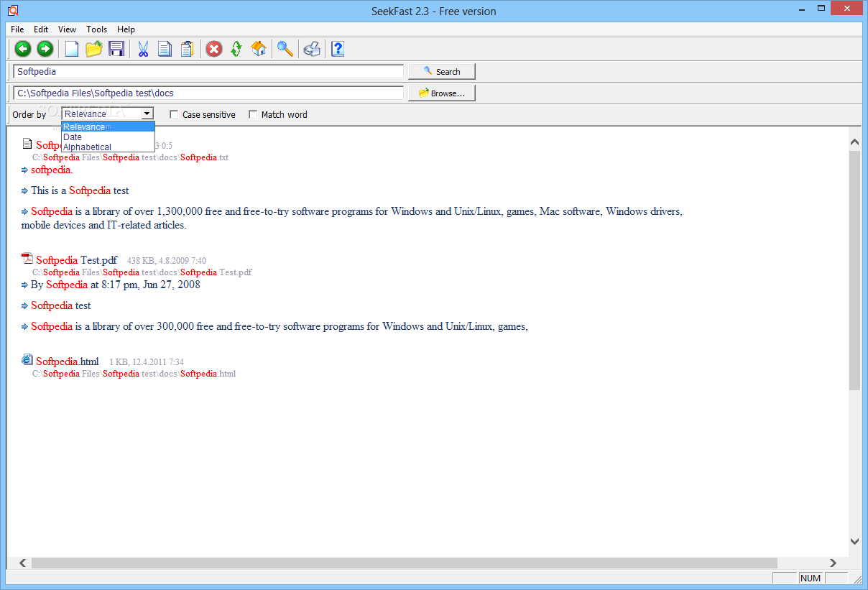Toggle the Case sensitive checkbox
This screenshot has width=868, height=590.
tap(174, 114)
